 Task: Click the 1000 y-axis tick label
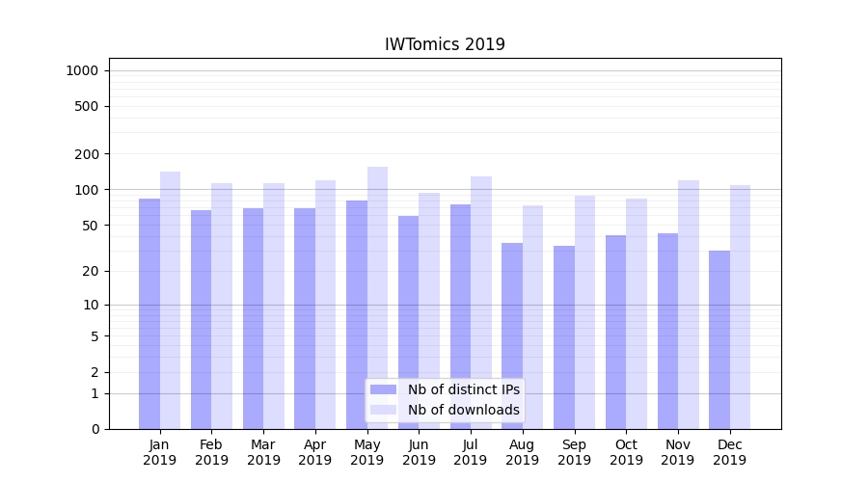[82, 70]
